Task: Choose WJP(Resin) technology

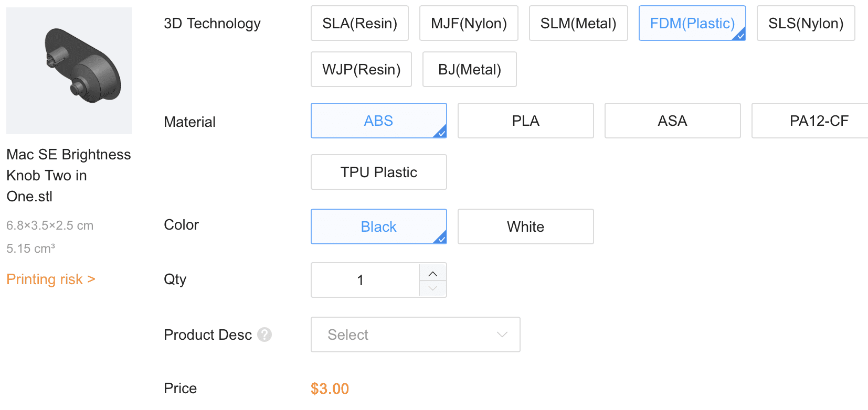Action: [361, 69]
